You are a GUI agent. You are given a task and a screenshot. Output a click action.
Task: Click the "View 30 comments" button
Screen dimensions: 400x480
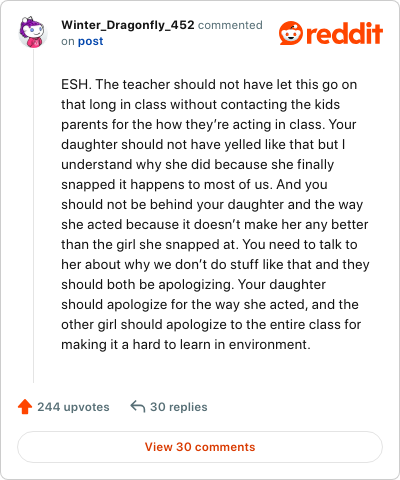click(200, 447)
